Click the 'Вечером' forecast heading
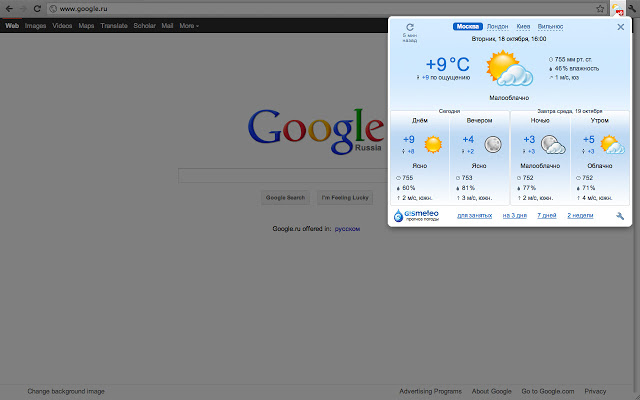Viewport: 640px width, 400px height. (x=480, y=120)
